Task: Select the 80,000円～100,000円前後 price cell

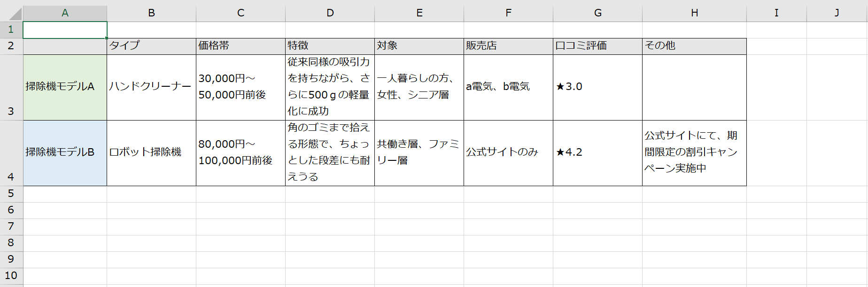Action: [x=240, y=153]
